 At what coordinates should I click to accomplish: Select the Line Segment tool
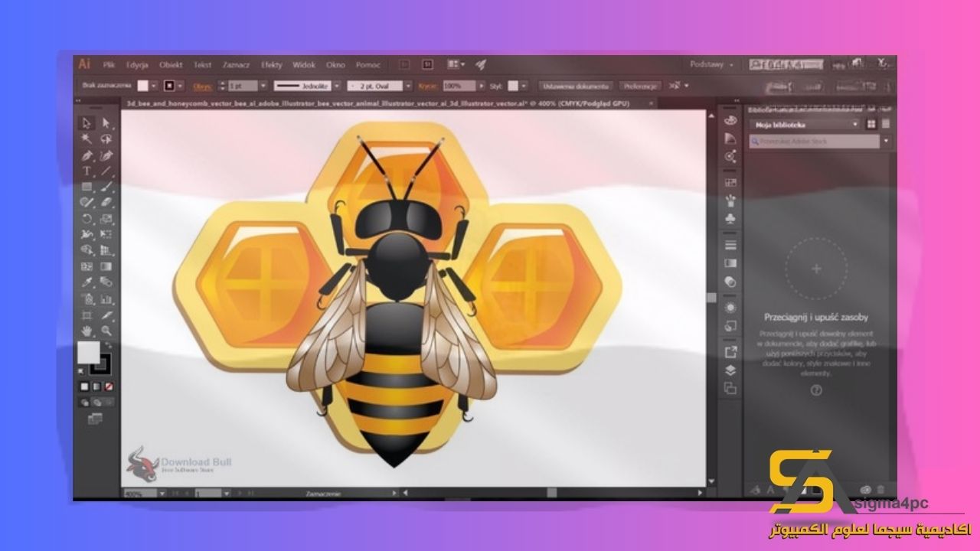pyautogui.click(x=106, y=171)
